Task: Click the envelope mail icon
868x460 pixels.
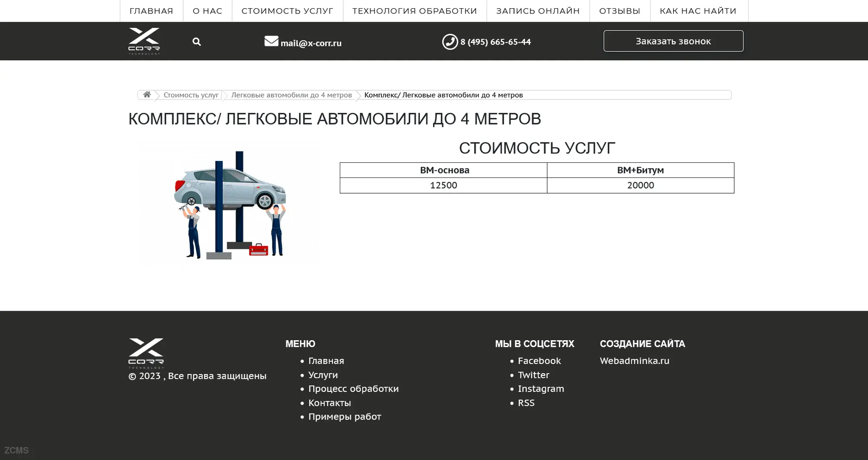Action: pyautogui.click(x=271, y=41)
